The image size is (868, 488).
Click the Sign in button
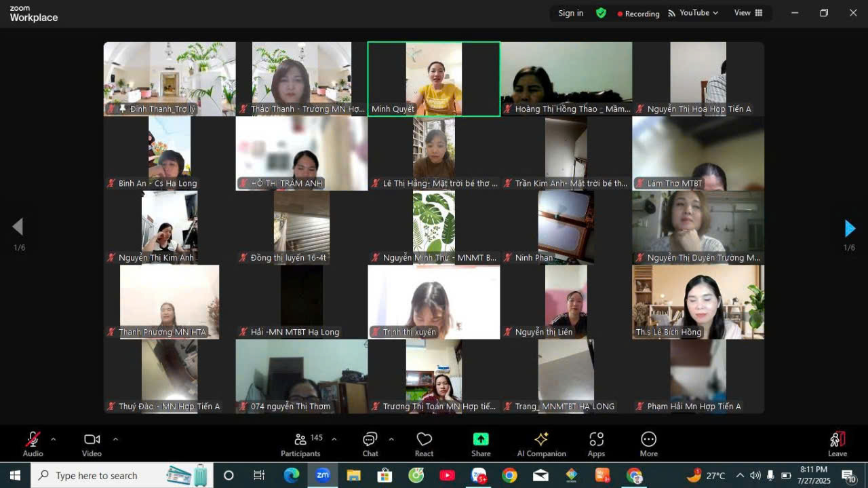coord(570,13)
